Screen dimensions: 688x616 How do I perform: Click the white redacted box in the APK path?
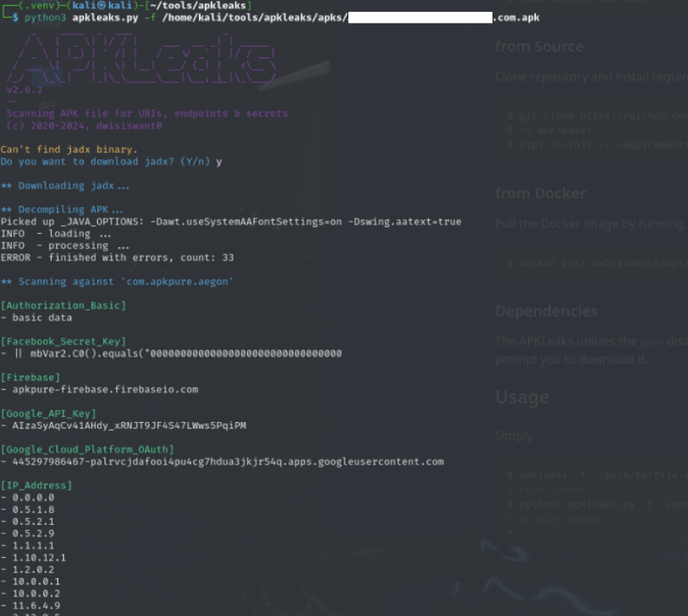[x=419, y=18]
